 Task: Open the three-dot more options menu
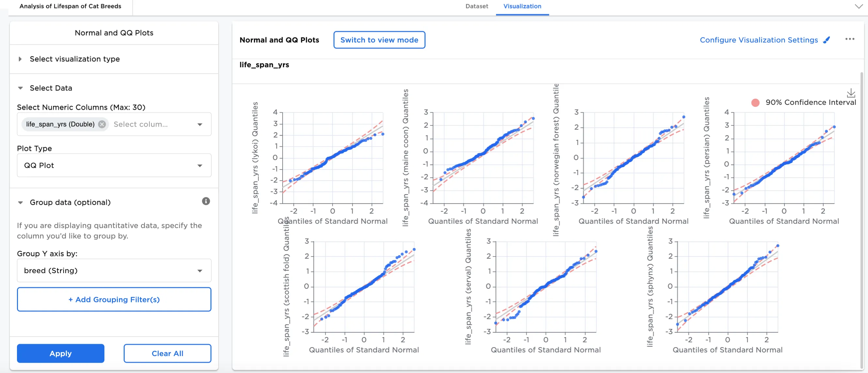pyautogui.click(x=849, y=40)
